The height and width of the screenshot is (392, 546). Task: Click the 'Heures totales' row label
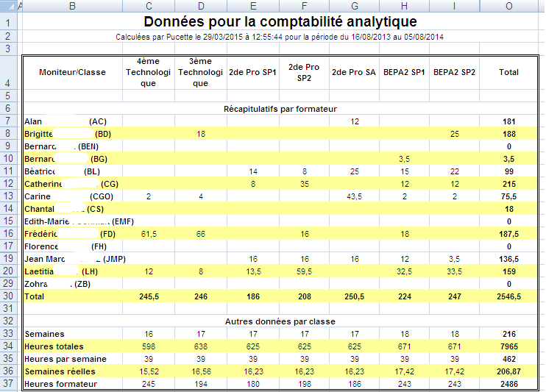pyautogui.click(x=54, y=346)
